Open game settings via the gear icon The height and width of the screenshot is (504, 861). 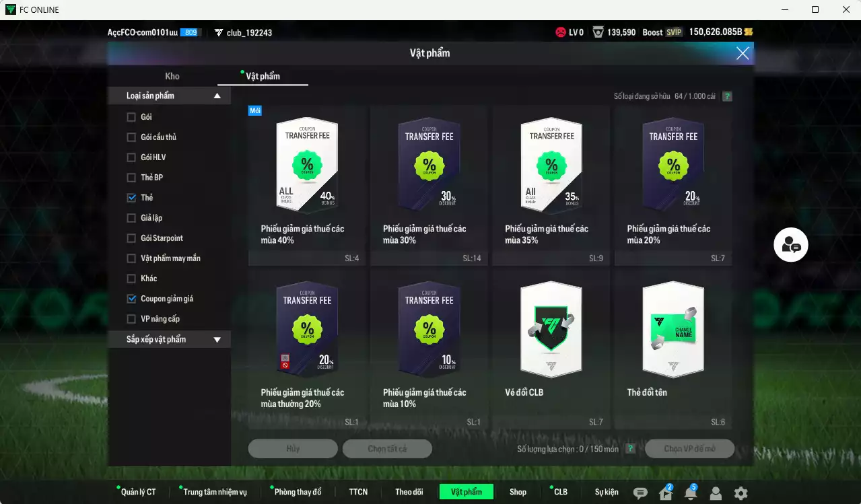click(x=739, y=492)
